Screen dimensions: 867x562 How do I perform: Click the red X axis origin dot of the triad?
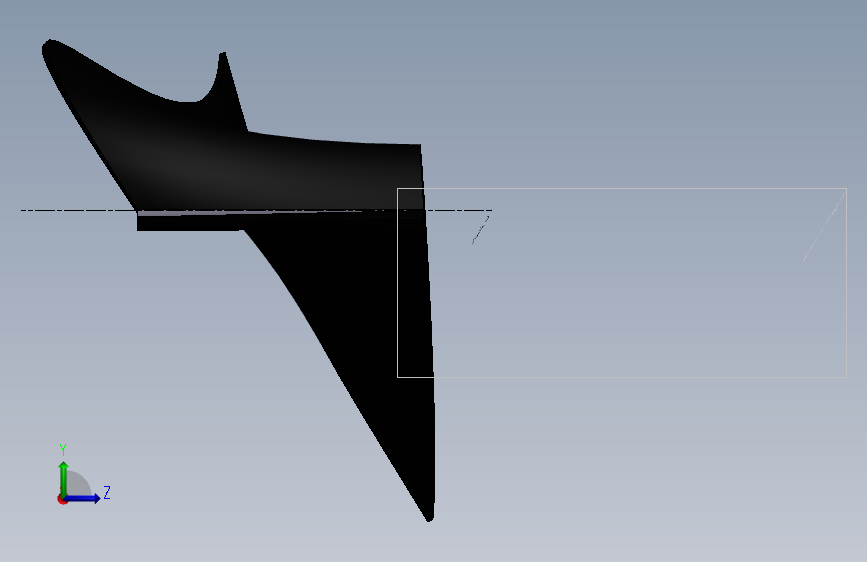[62, 499]
